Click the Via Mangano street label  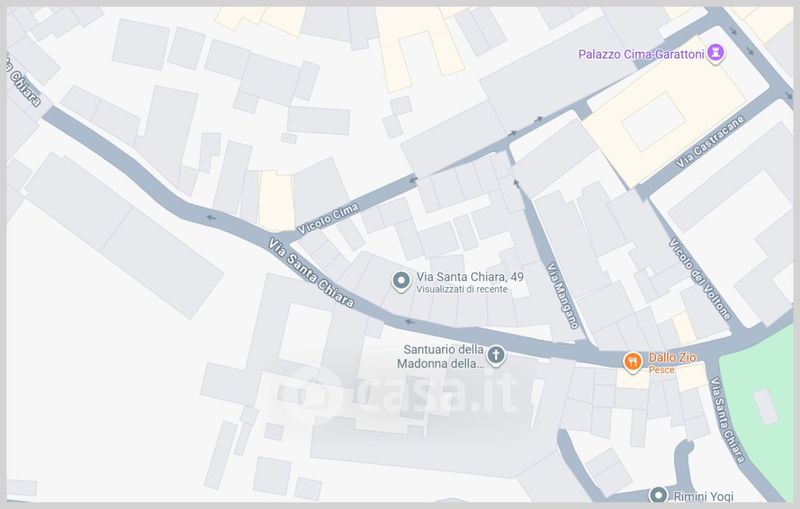click(x=563, y=295)
